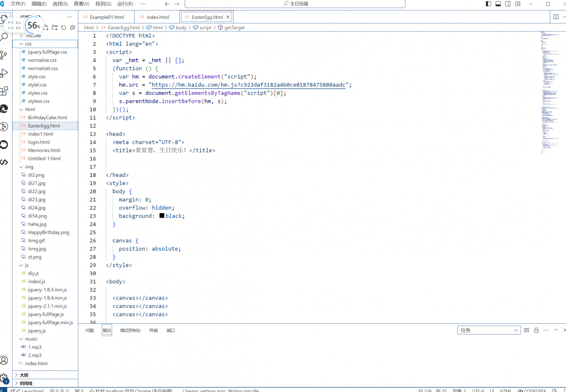Screen dimensions: 566x392
Task: Open the 编辑(E) menu
Action: [39, 4]
